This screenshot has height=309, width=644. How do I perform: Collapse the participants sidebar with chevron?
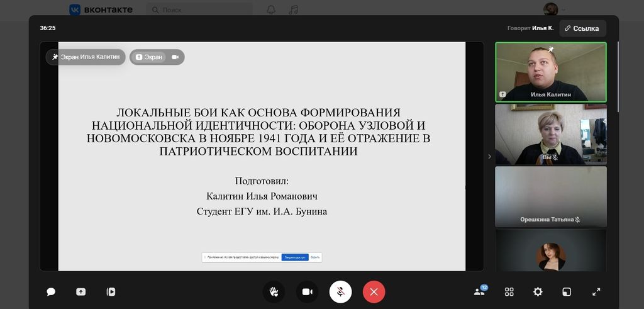point(489,157)
